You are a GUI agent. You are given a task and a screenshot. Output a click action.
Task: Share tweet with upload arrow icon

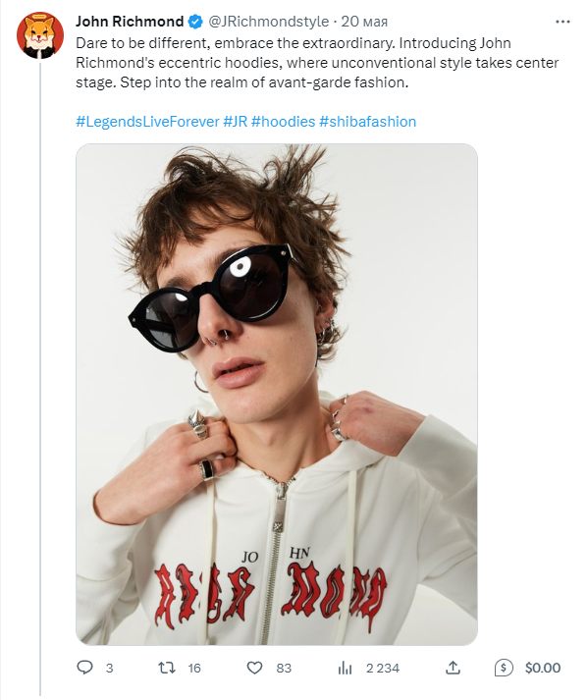(x=453, y=668)
